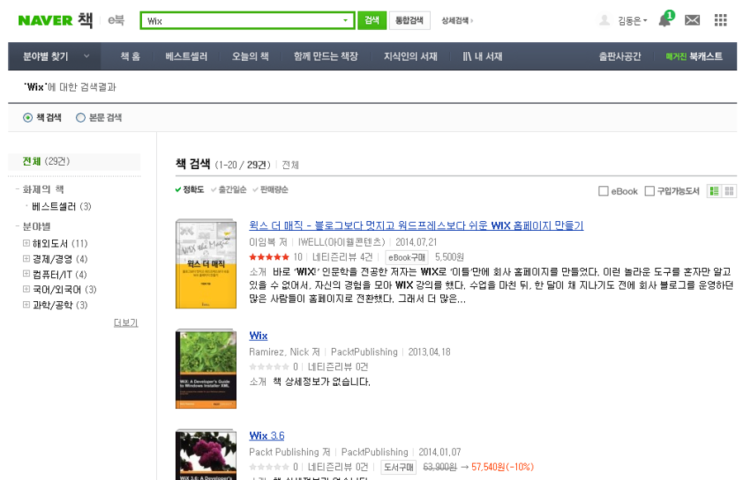Click the user profile avatar icon
Image resolution: width=743 pixels, height=480 pixels.
[604, 20]
